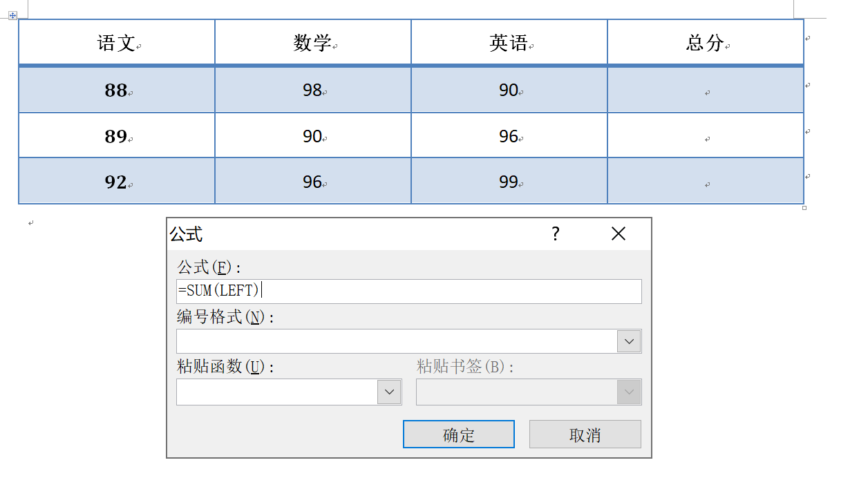Select the cell with value 99

click(x=509, y=182)
